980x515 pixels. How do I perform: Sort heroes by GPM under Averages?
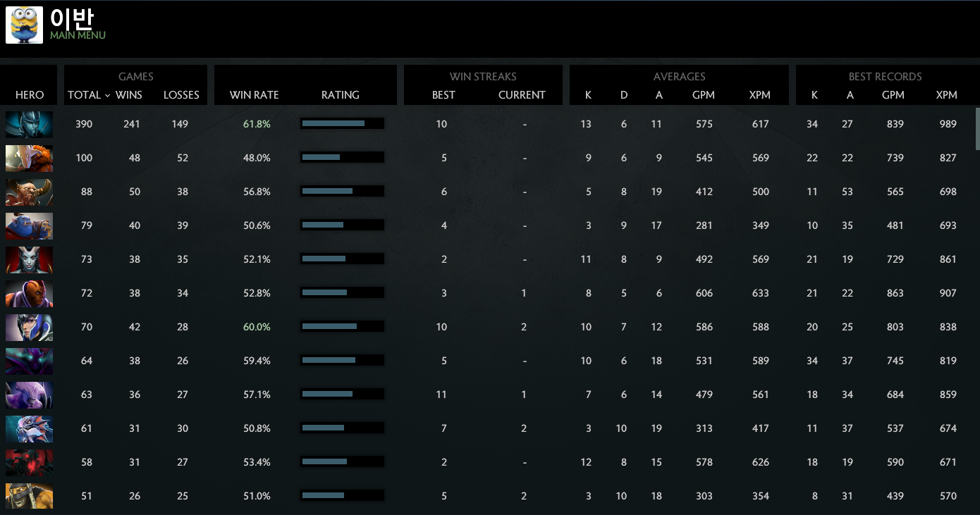click(704, 94)
